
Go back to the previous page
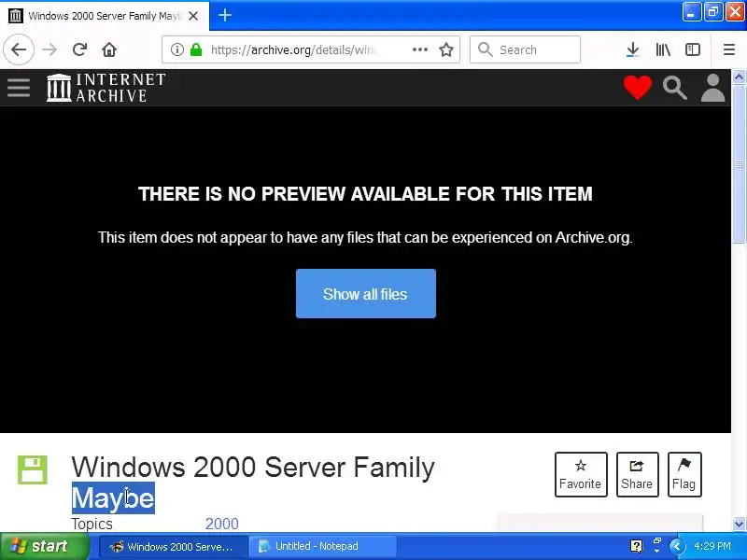19,49
